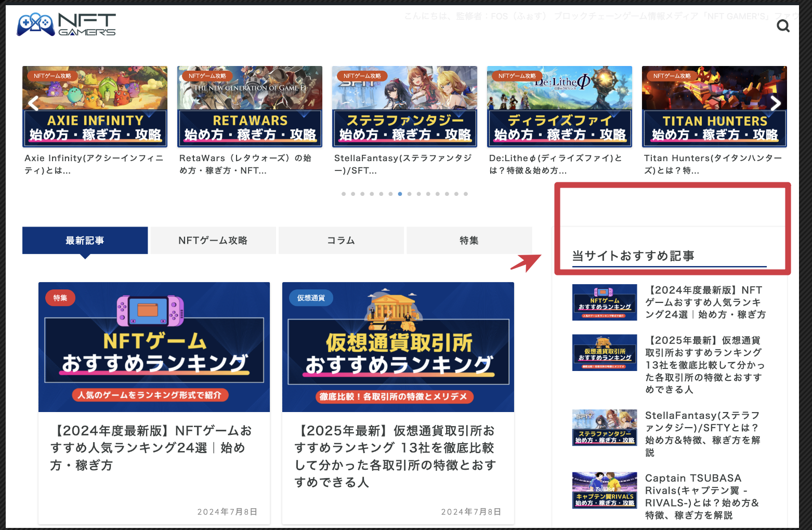
Task: Switch to the コラム tab
Action: [341, 241]
